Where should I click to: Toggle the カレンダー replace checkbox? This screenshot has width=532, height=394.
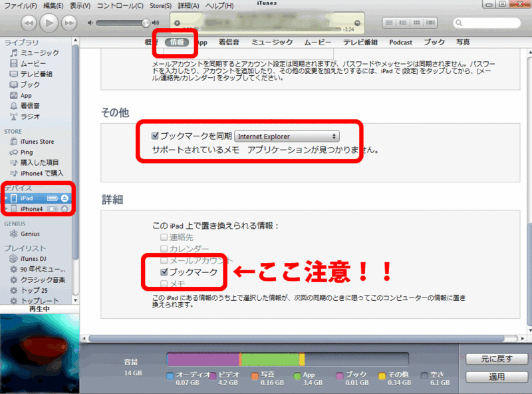pos(164,249)
